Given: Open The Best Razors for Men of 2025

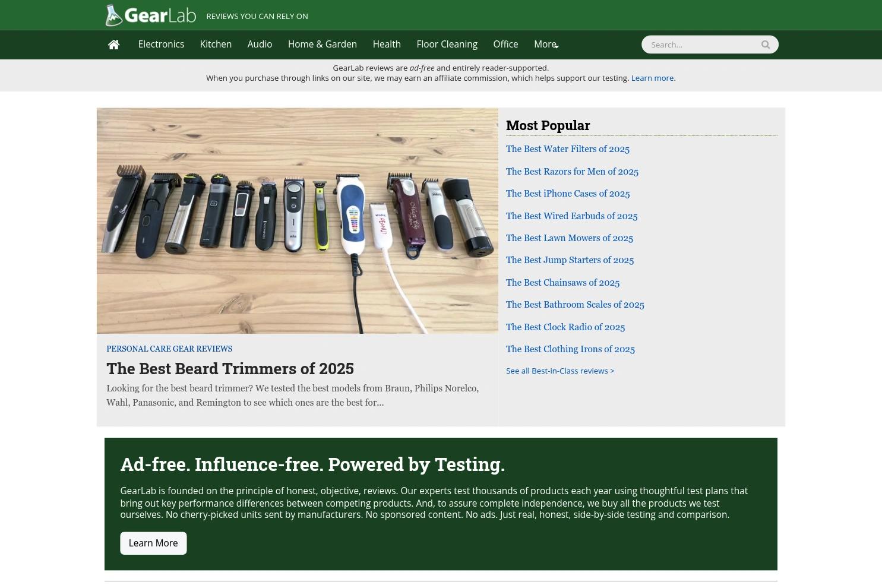Looking at the screenshot, I should tap(572, 171).
